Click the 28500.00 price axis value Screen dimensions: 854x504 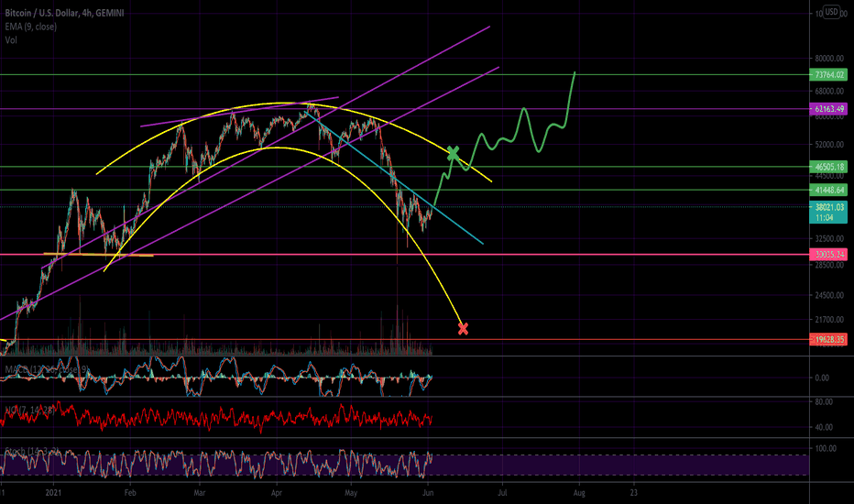click(x=829, y=265)
